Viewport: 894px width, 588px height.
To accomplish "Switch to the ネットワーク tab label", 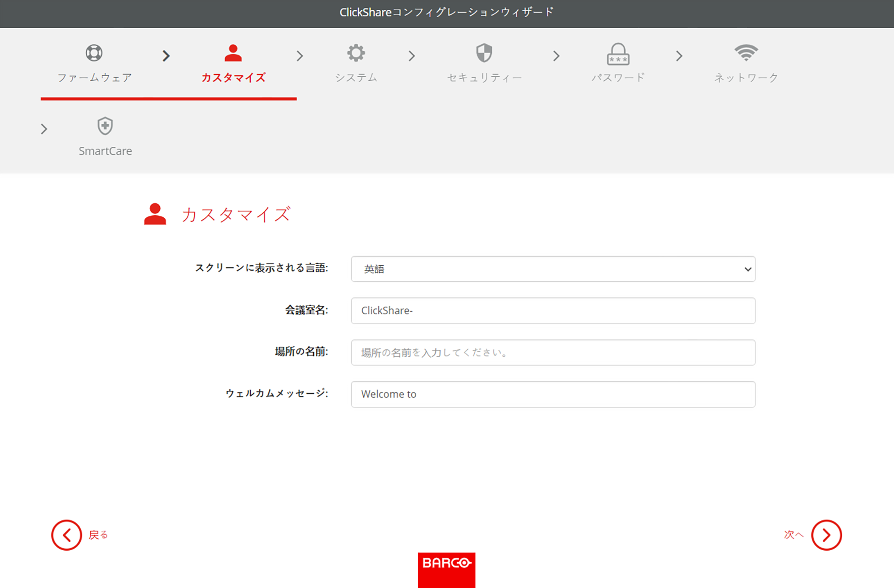I will pyautogui.click(x=746, y=77).
